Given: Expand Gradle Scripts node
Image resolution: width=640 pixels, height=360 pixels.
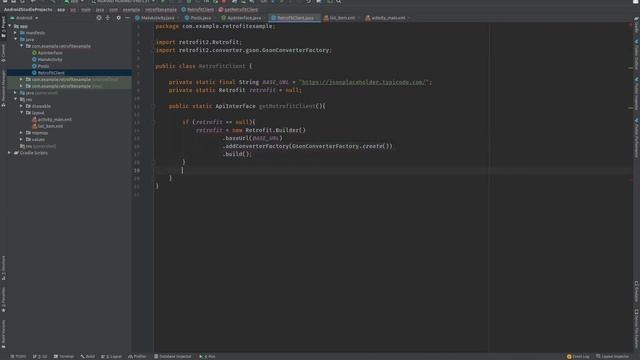Looking at the screenshot, I should click(10, 153).
